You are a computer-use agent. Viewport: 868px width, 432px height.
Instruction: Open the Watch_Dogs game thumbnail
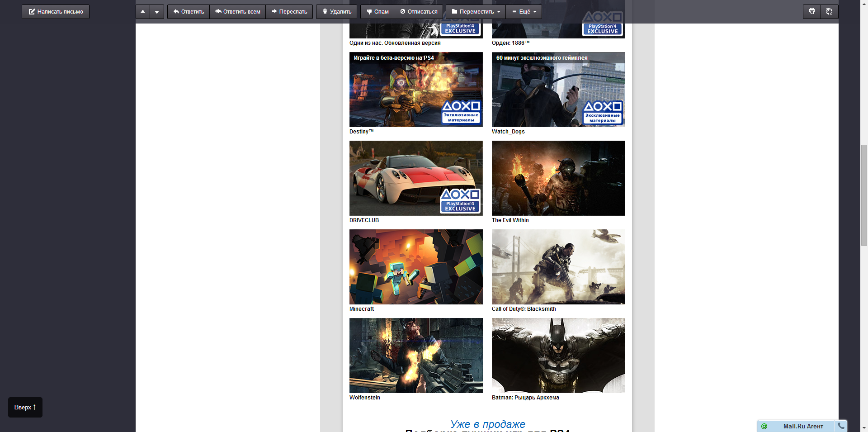pyautogui.click(x=558, y=90)
